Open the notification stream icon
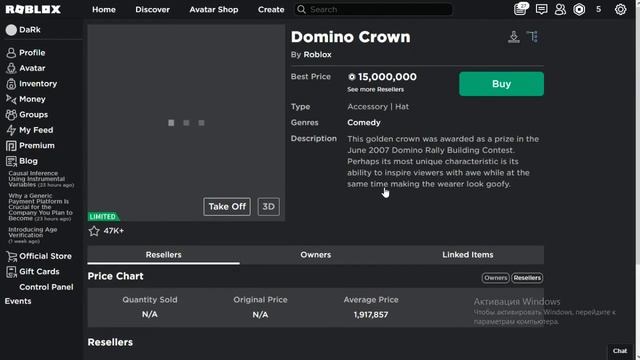The height and width of the screenshot is (360, 640). [520, 9]
